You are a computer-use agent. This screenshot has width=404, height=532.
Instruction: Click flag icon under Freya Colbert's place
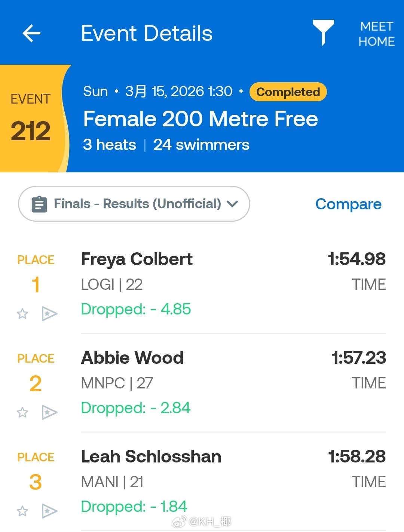click(x=49, y=313)
